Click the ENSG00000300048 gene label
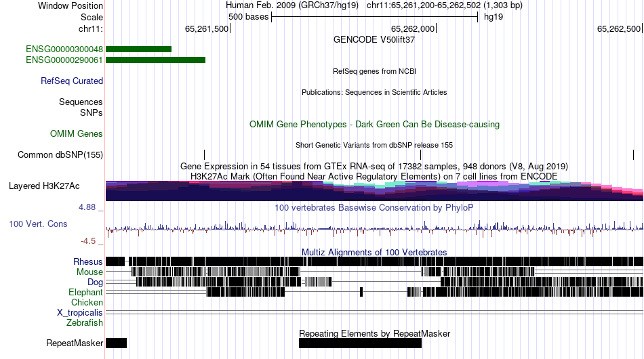 64,49
